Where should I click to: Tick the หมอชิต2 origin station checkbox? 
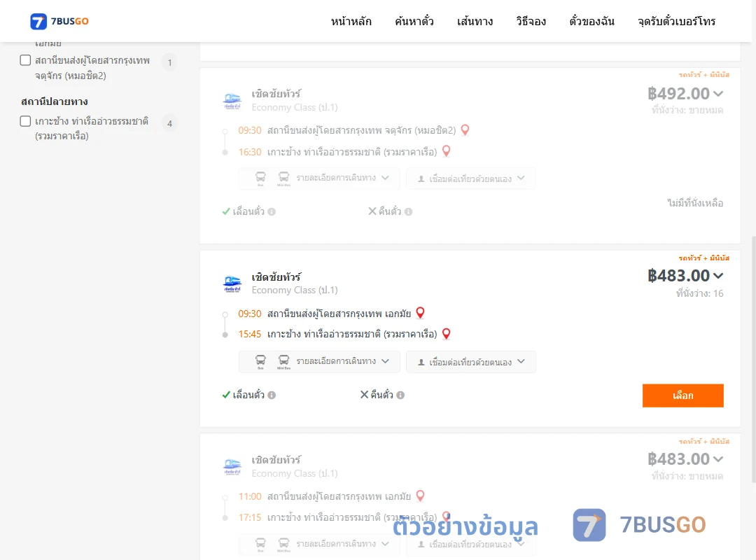[x=26, y=60]
